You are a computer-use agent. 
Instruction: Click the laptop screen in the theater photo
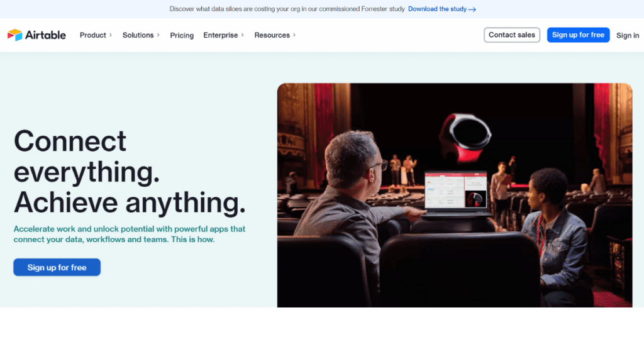(453, 190)
